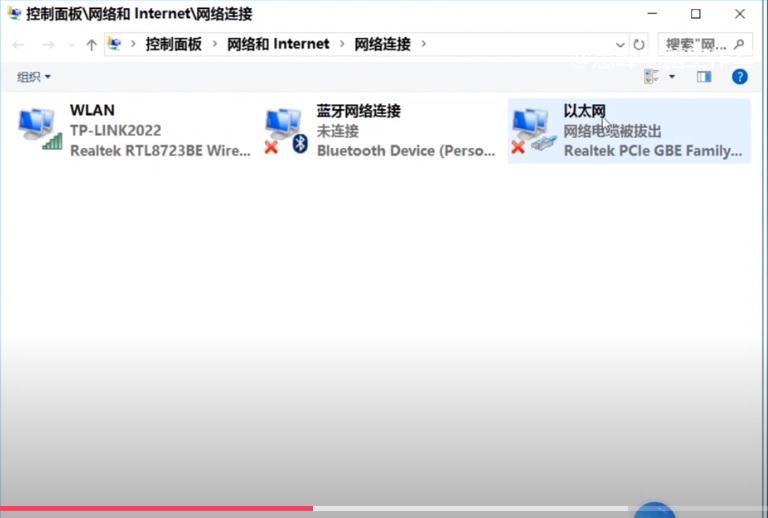The image size is (768, 518).
Task: Expand the chevron after 网络连接 breadcrumb
Action: tap(423, 44)
